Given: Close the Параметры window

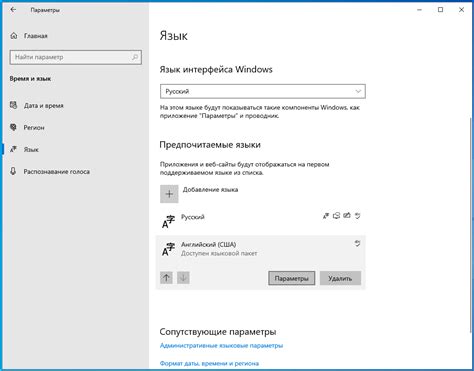Looking at the screenshot, I should [461, 10].
